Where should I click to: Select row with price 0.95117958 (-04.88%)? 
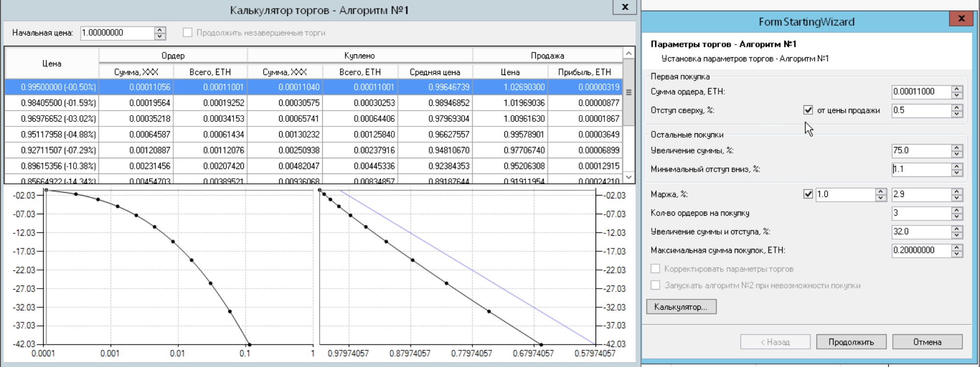click(x=313, y=134)
